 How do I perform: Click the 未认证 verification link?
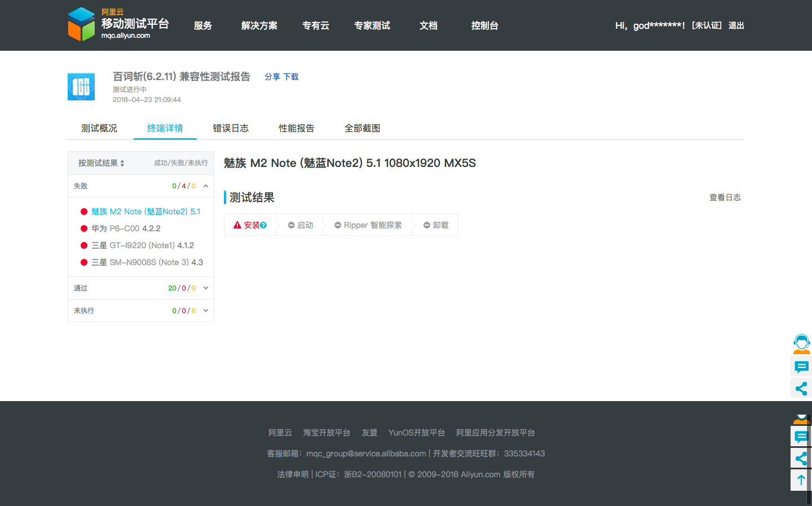click(707, 25)
